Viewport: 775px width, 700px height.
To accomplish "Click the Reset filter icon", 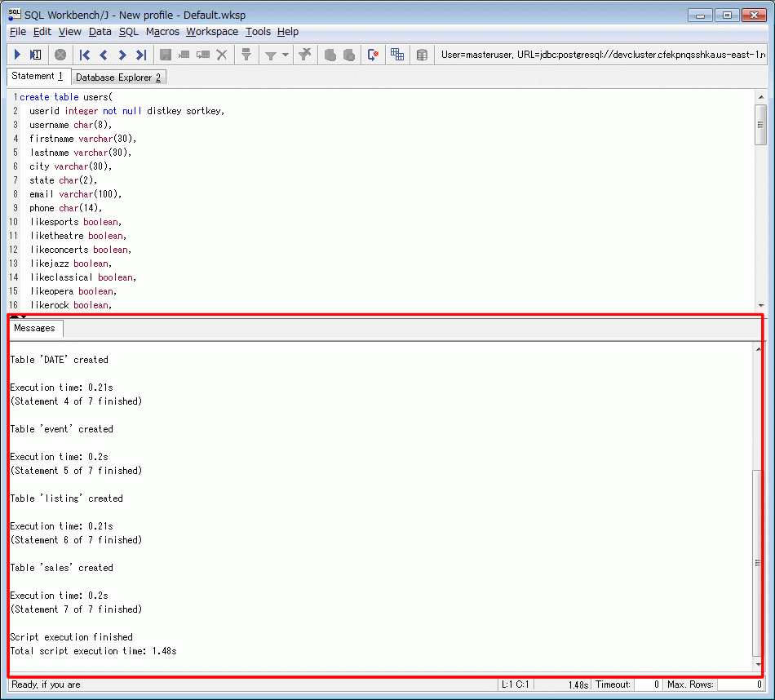I will click(x=305, y=55).
